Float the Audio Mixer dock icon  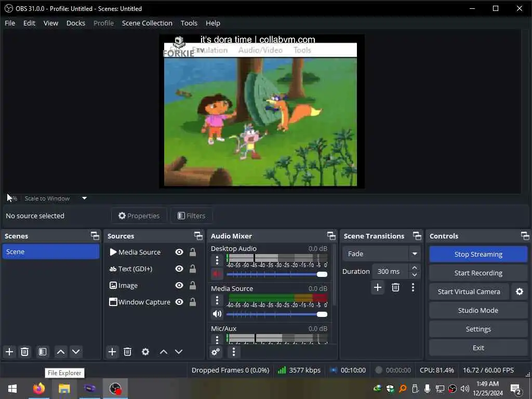tap(331, 236)
